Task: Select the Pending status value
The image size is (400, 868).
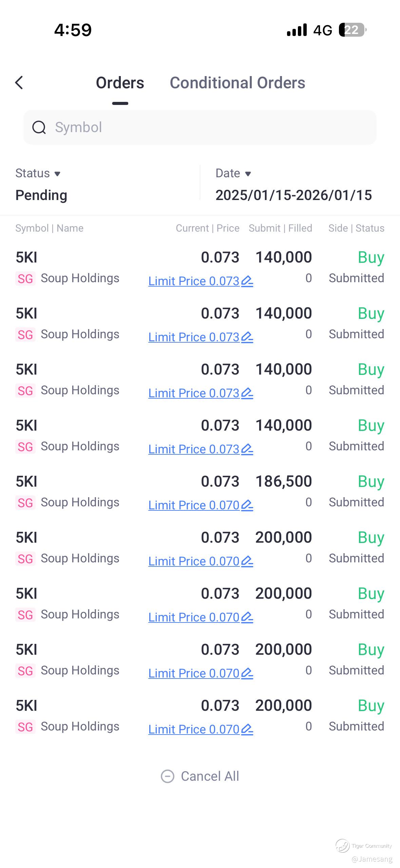Action: [x=41, y=195]
